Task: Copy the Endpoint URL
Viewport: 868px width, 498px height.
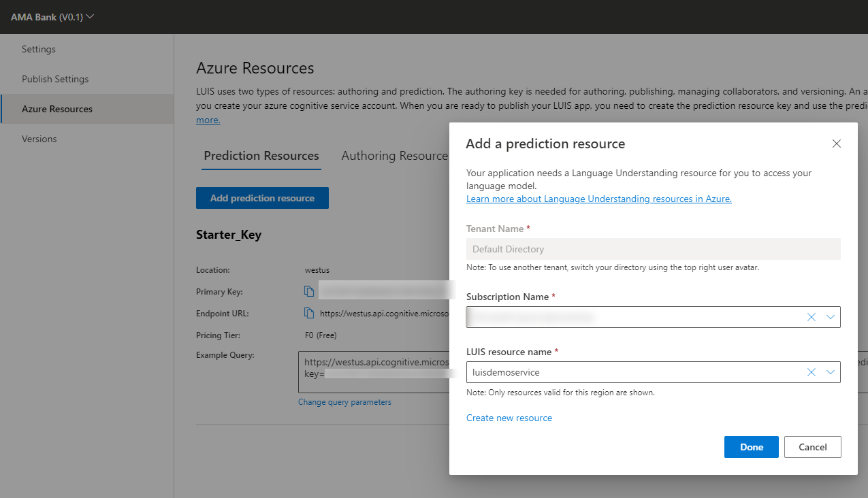Action: click(308, 312)
